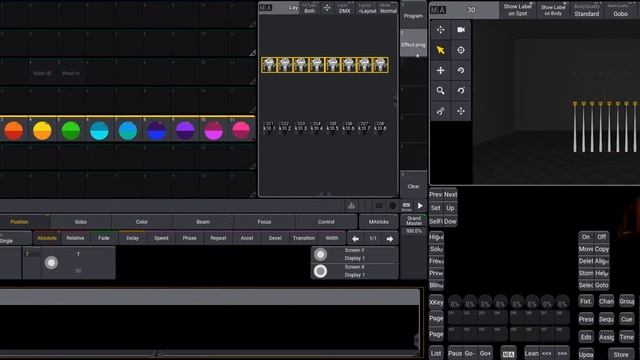Viewport: 640px width, 360px height.
Task: Toggle Show Label on Body
Action: click(x=553, y=10)
